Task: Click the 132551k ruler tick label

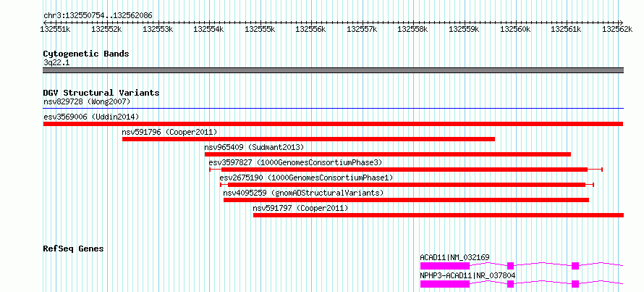Action: [55, 29]
